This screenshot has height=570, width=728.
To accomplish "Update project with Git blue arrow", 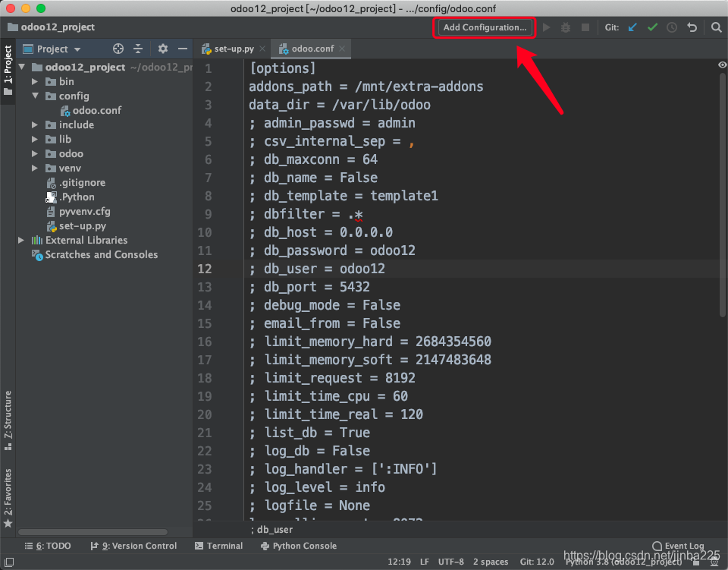I will (632, 27).
